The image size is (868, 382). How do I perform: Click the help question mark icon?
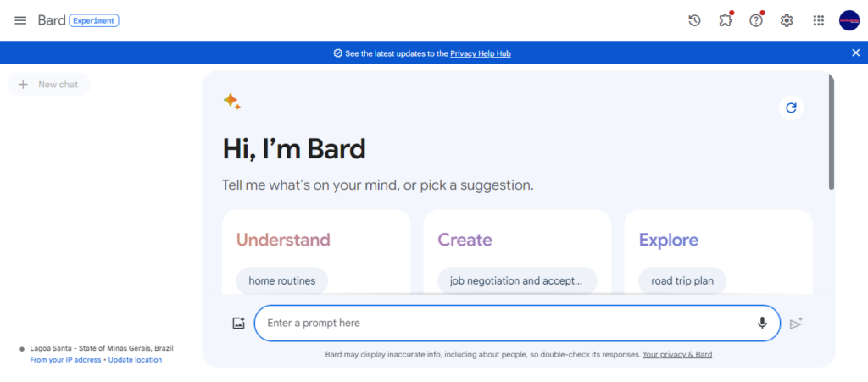tap(755, 20)
